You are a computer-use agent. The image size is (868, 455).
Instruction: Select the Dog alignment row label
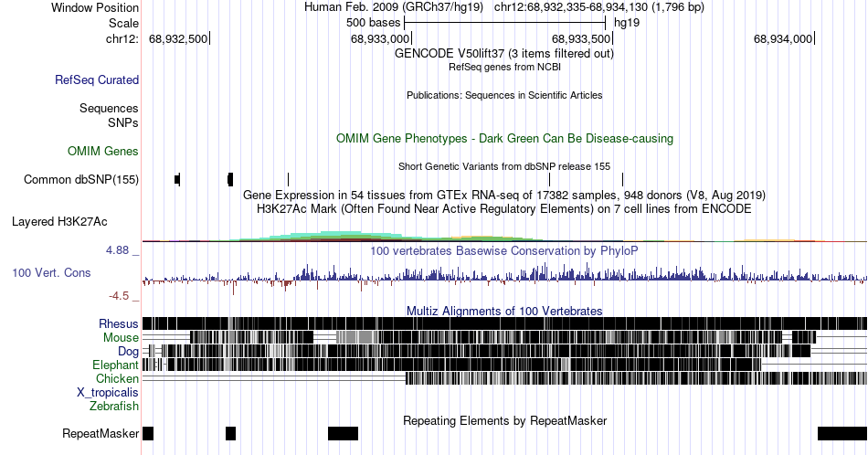coord(129,352)
